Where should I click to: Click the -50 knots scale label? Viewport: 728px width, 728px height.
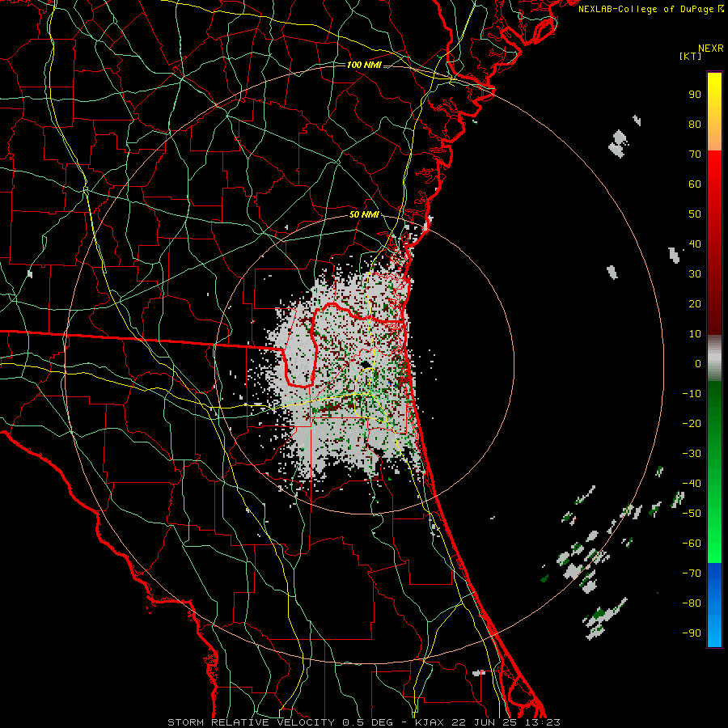click(692, 514)
